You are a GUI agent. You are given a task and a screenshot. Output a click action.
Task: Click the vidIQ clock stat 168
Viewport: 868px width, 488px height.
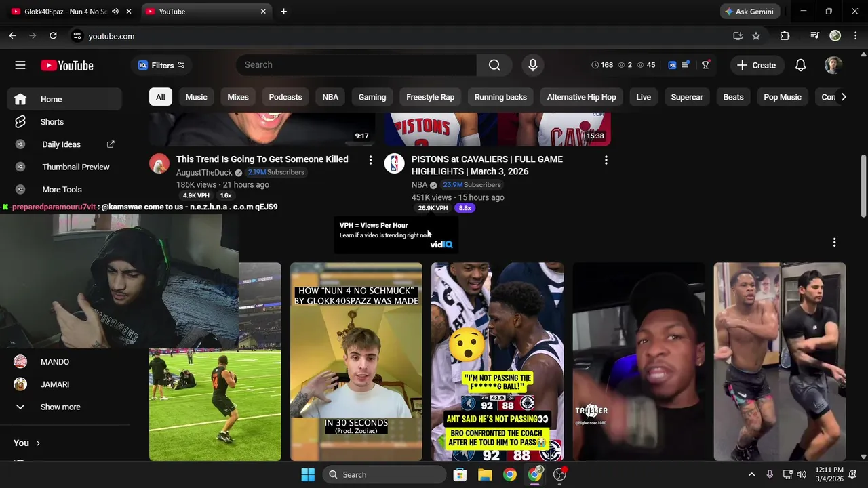point(602,65)
